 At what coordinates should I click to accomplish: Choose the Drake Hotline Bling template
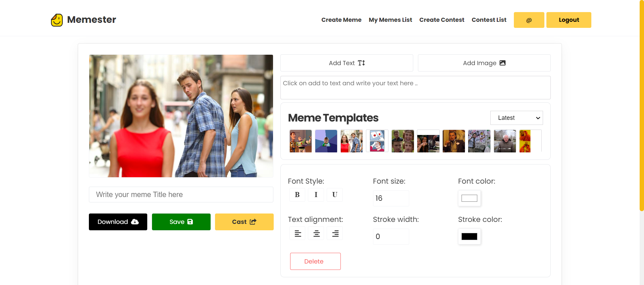[530, 141]
